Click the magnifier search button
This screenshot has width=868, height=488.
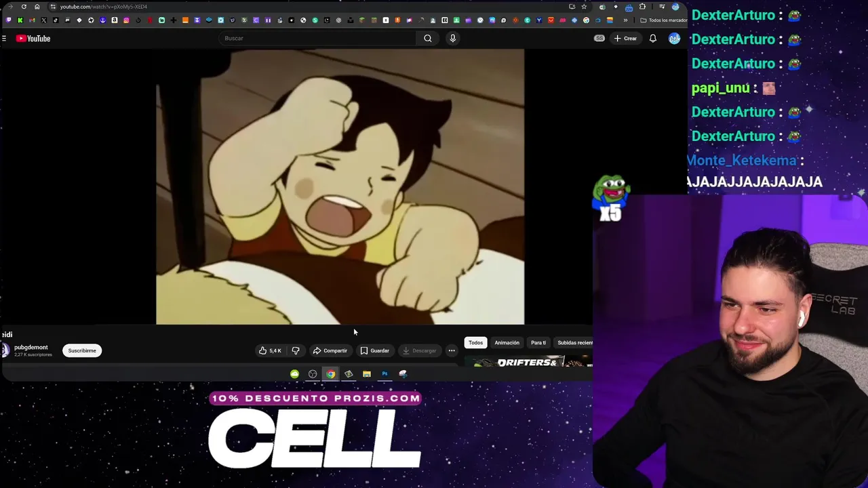click(428, 38)
